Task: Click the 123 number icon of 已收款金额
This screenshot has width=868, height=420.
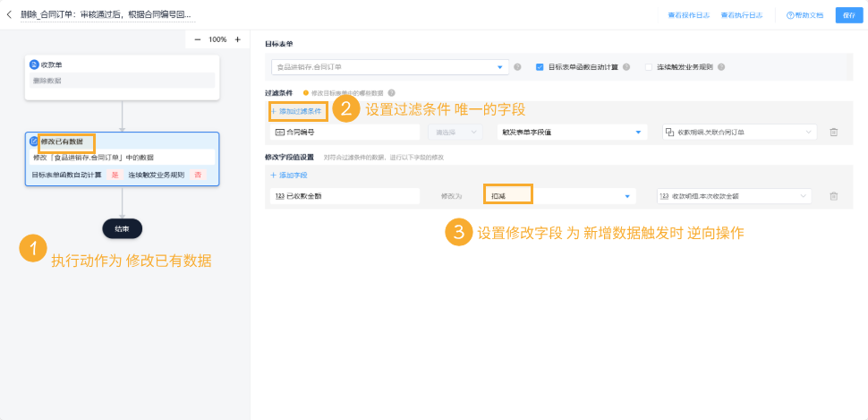Action: coord(279,196)
